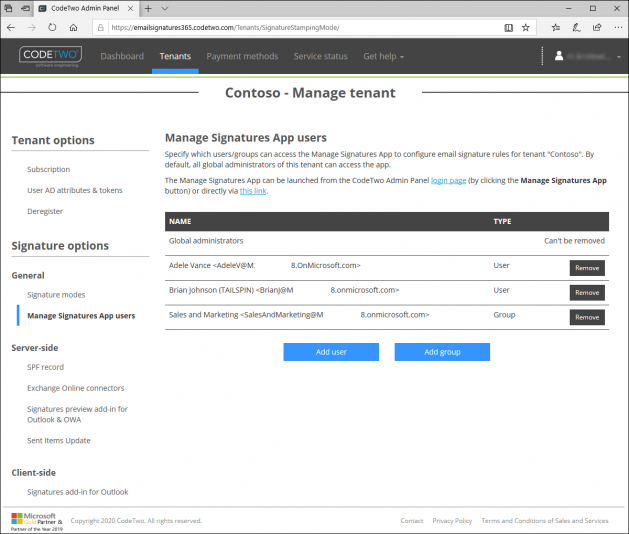
Task: Open Service status page
Action: coord(321,56)
